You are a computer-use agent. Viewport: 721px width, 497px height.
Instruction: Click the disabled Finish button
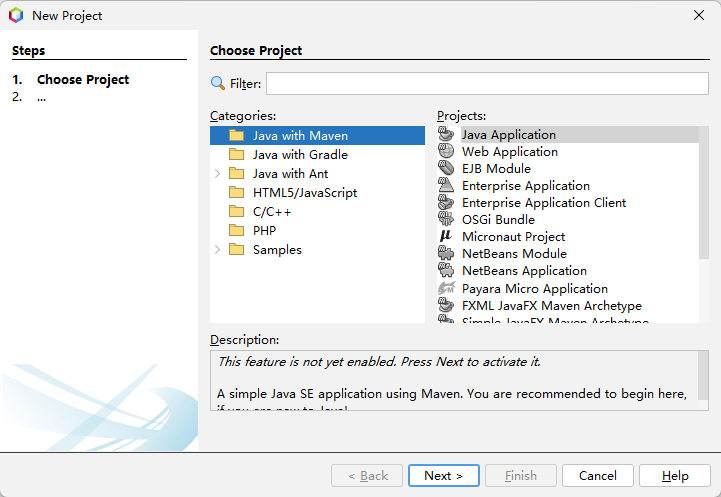[x=521, y=475]
